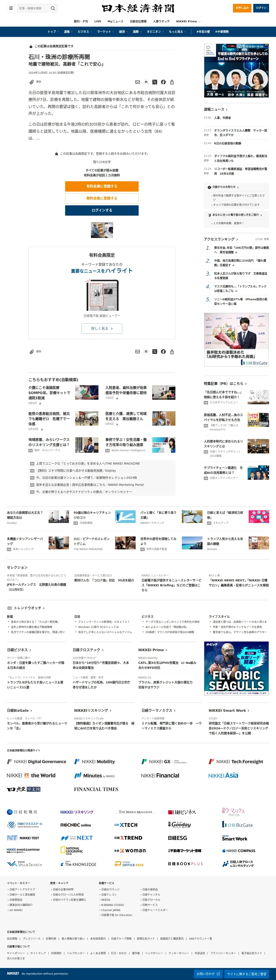Open NIKKEI GX logo link
The width and height of the screenshot is (276, 980).
click(164, 762)
